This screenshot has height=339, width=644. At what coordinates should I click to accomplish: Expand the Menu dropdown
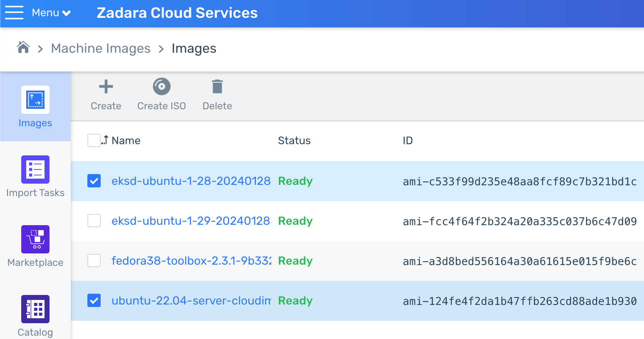tap(51, 13)
